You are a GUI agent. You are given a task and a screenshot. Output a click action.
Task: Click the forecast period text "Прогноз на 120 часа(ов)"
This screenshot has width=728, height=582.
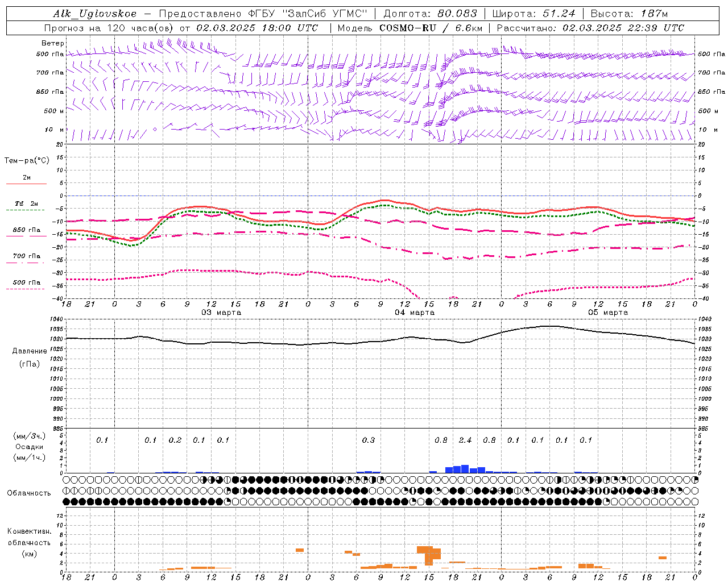tap(109, 28)
